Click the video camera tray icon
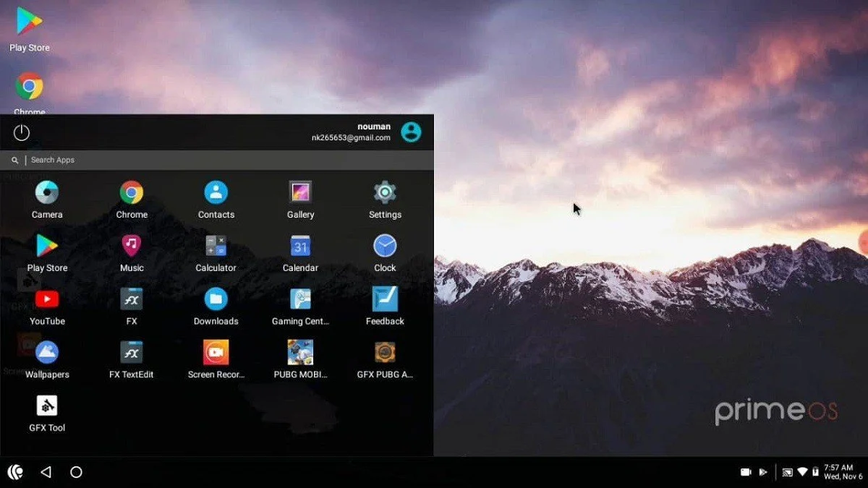Screen dimensions: 868x488 point(746,472)
